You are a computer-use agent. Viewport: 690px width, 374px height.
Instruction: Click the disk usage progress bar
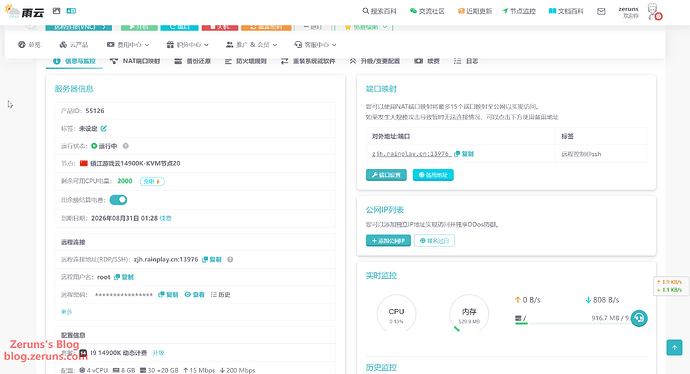pyautogui.click(x=572, y=323)
